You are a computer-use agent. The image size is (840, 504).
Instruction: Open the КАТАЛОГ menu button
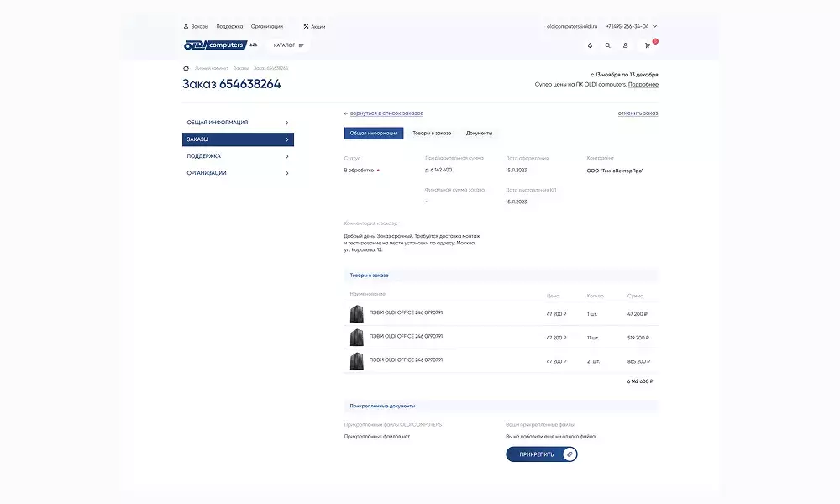(x=288, y=45)
